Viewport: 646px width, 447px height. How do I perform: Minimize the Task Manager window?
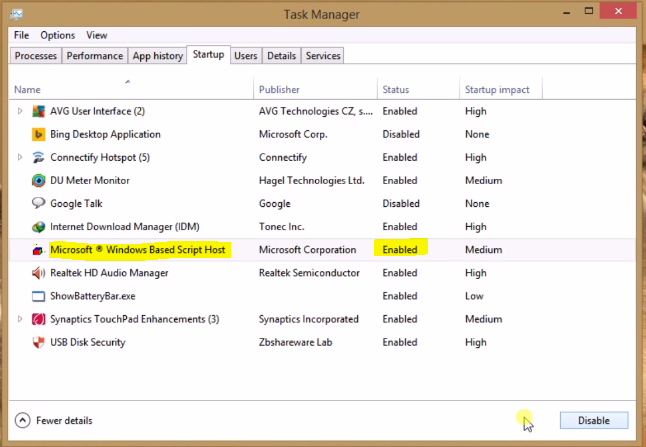(567, 12)
